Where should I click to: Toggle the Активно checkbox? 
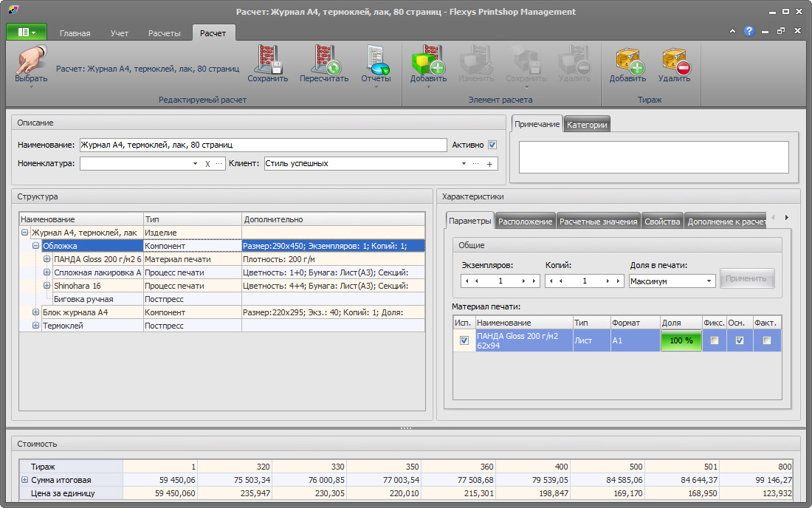(492, 145)
